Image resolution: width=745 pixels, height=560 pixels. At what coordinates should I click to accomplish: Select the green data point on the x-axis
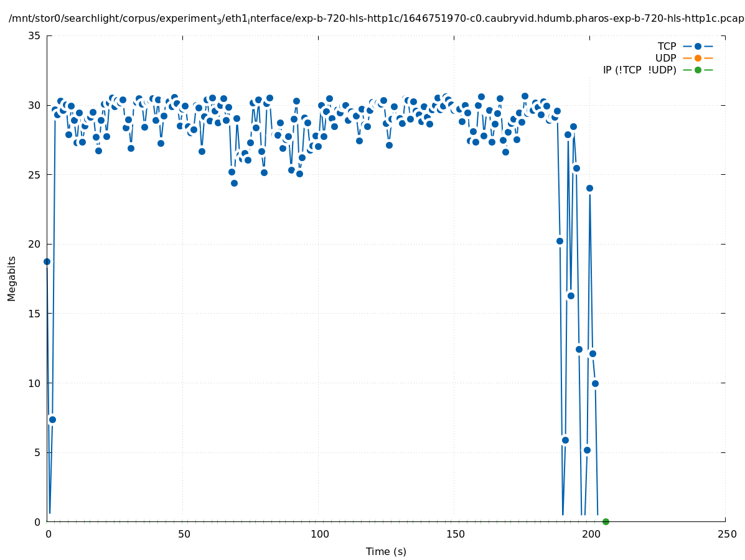[x=606, y=521]
